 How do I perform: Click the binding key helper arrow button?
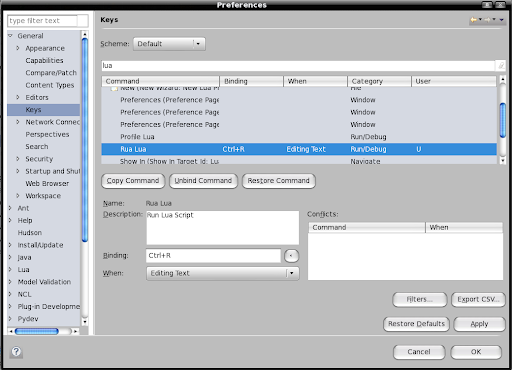pos(291,256)
